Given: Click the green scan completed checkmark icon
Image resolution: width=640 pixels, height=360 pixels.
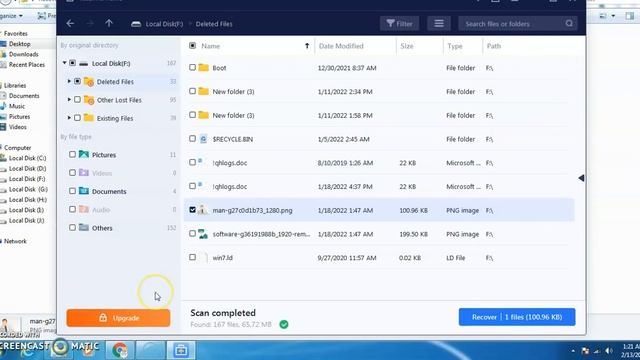Looking at the screenshot, I should (284, 324).
